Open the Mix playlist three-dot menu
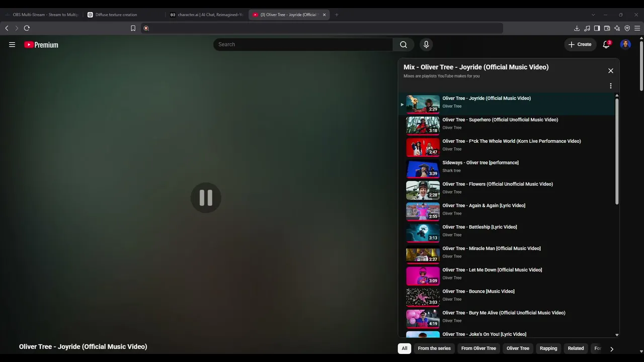This screenshot has height=362, width=644. pos(611,86)
